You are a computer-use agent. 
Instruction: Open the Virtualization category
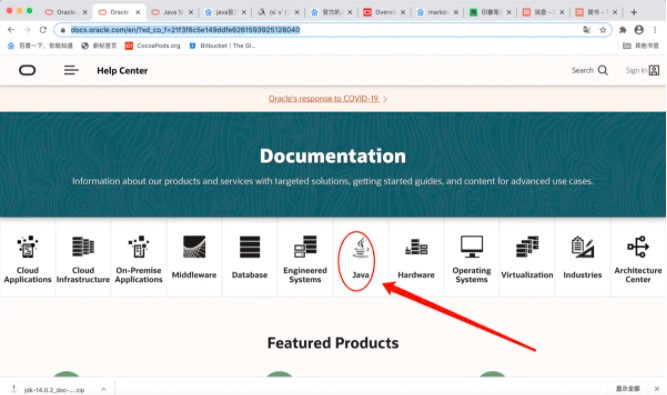(527, 257)
